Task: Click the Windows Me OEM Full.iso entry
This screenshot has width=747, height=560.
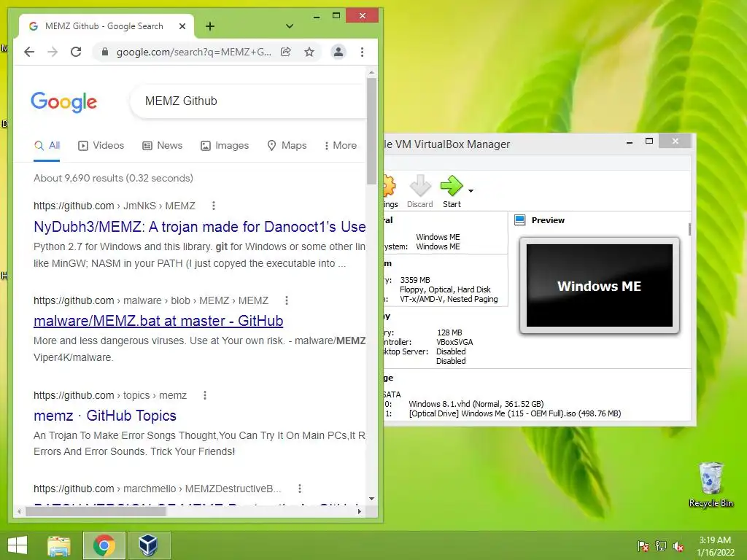Action: (x=514, y=413)
